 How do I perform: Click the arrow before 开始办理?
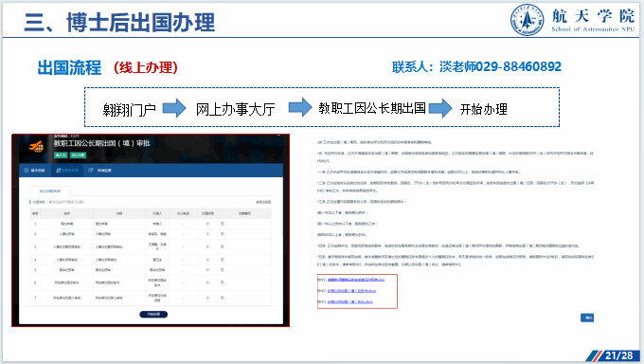(440, 109)
